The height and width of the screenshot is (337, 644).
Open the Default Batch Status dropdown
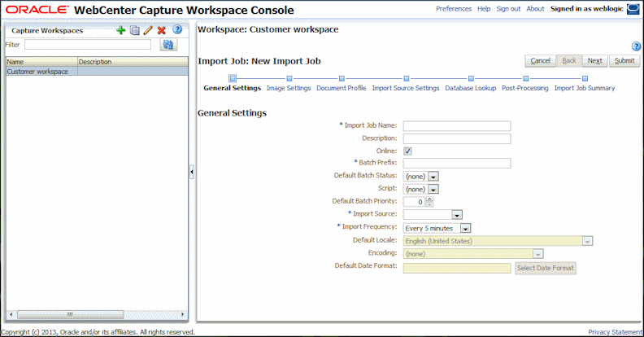tap(433, 177)
